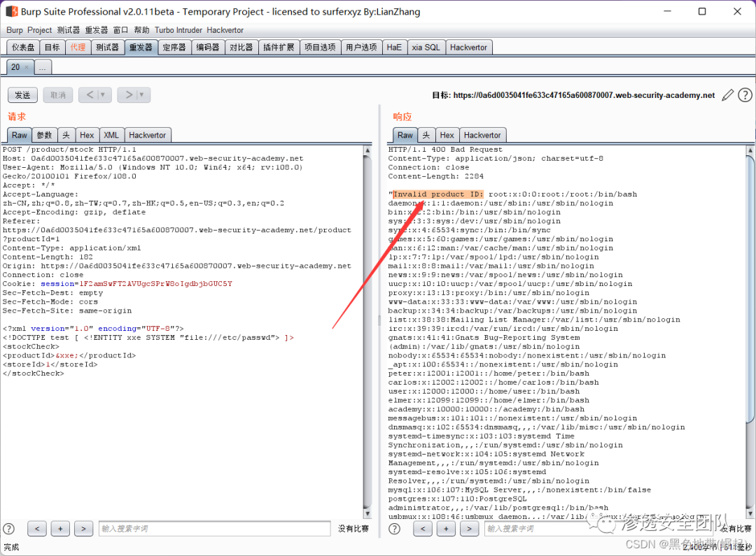The height and width of the screenshot is (556, 756).
Task: Select the request Hackvertor tab
Action: (148, 135)
